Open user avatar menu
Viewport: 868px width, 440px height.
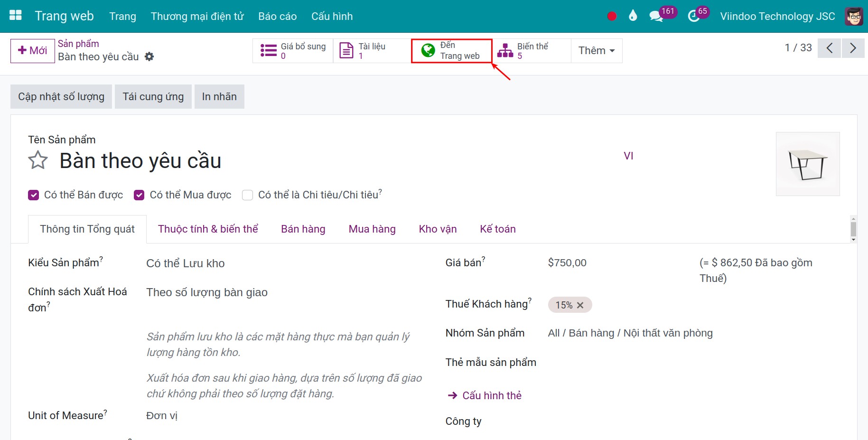[854, 16]
